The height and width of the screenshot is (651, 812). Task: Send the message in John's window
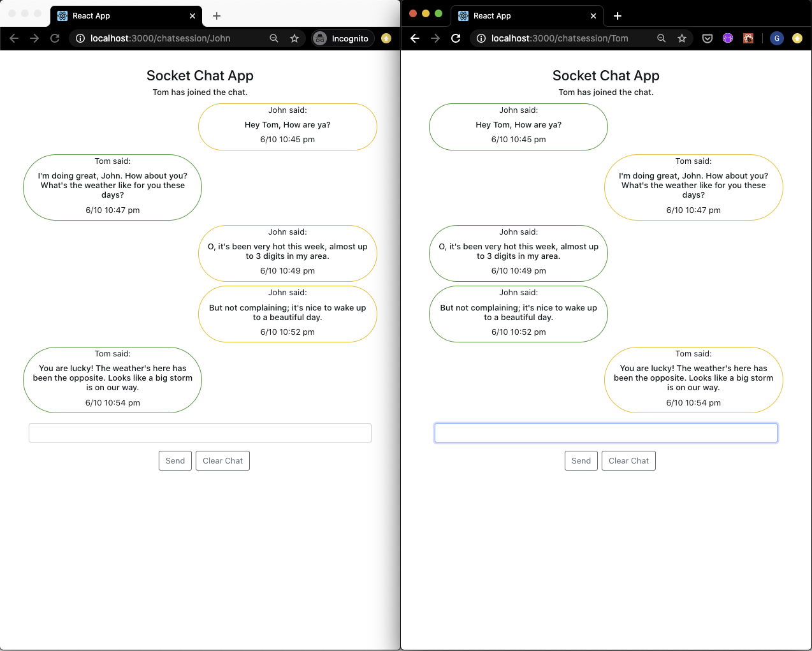[175, 461]
